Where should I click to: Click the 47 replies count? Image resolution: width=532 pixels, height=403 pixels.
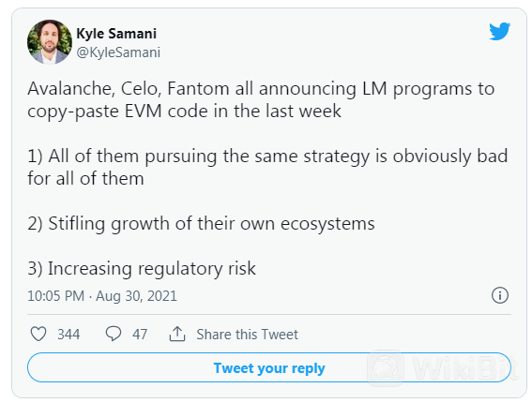point(140,335)
